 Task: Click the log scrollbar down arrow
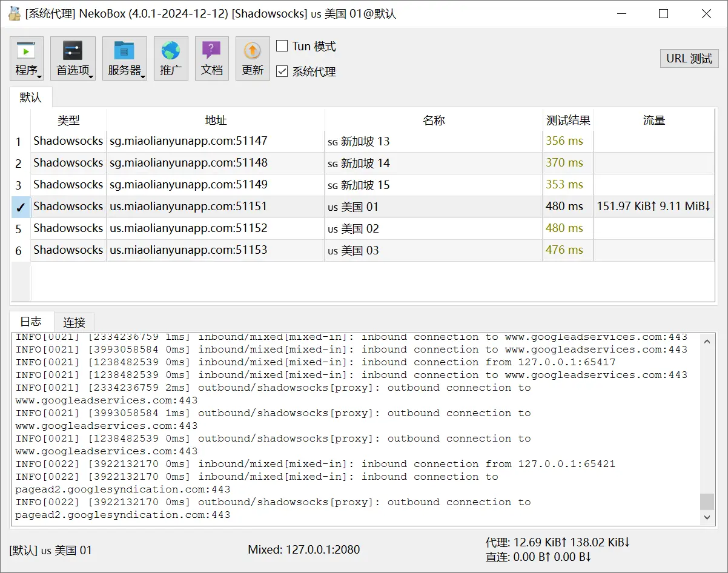[707, 517]
